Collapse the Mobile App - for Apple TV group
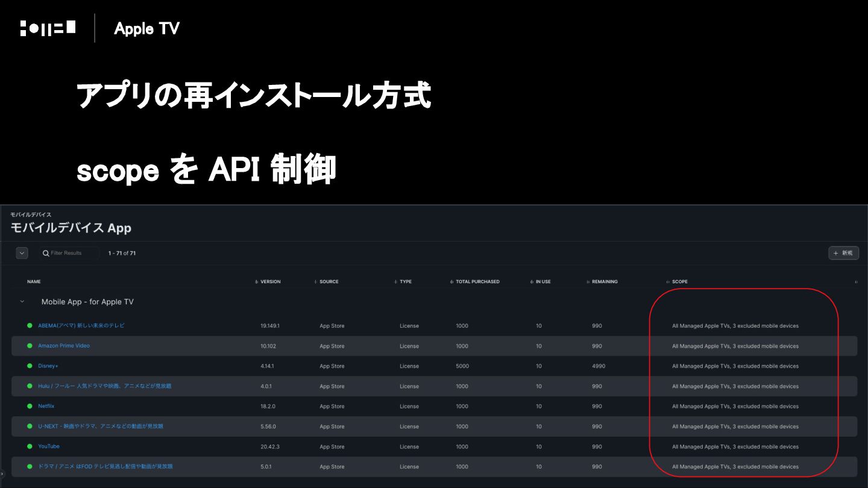 point(22,302)
